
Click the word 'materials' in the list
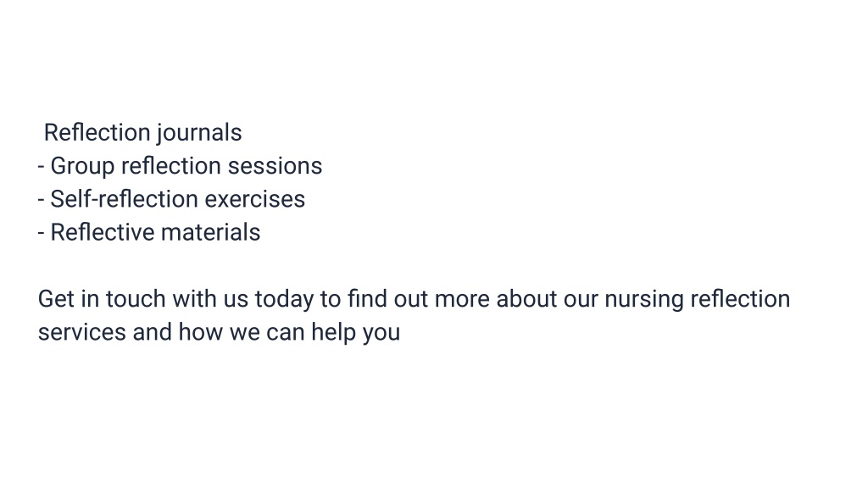coord(211,233)
